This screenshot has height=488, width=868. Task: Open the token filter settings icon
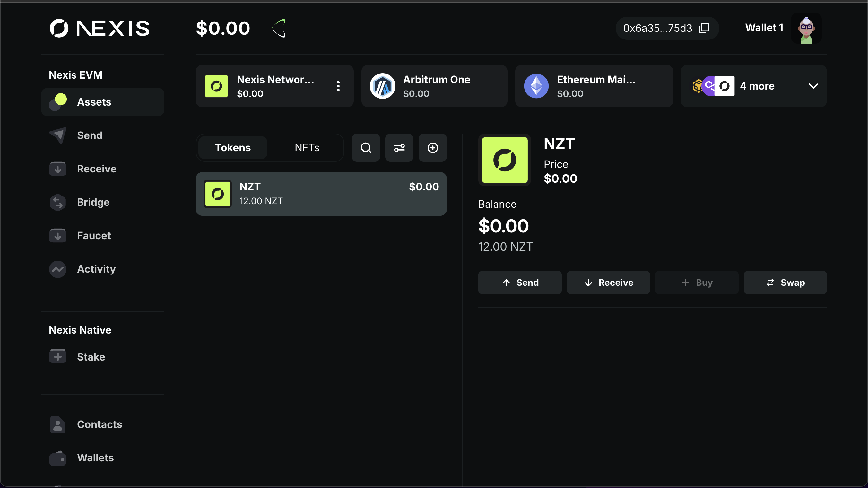click(x=399, y=148)
